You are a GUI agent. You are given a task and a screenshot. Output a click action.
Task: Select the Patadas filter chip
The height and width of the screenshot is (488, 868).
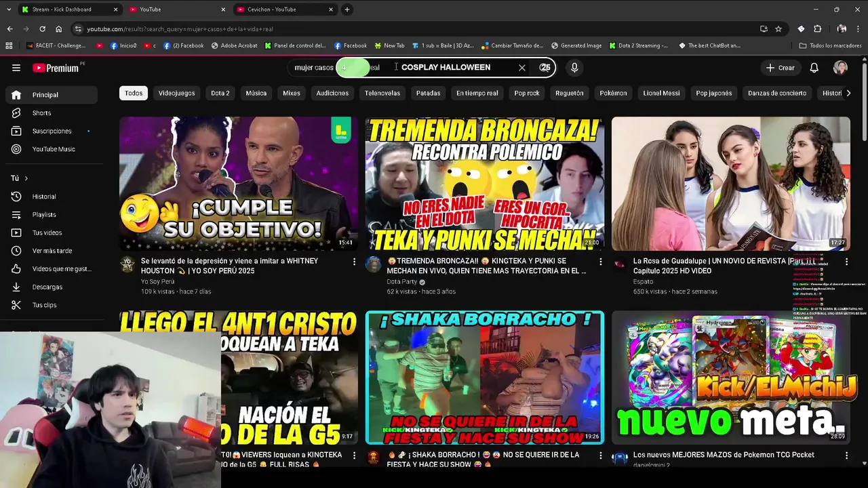click(428, 93)
